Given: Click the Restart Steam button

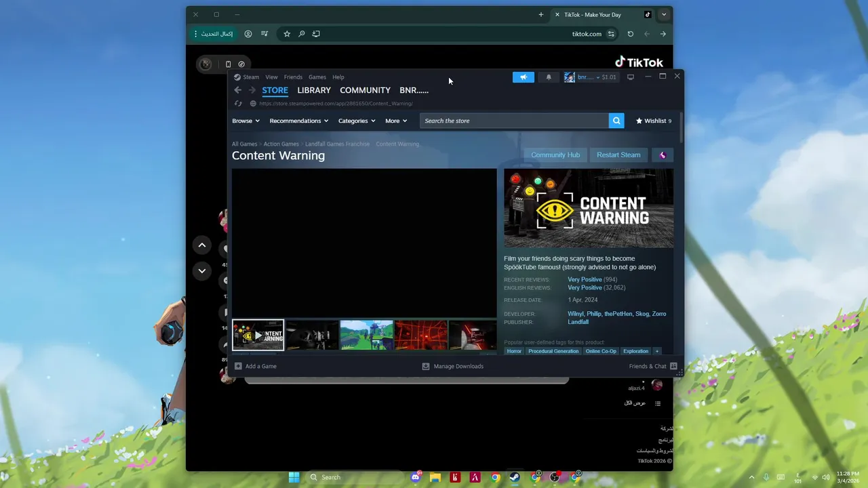Looking at the screenshot, I should click(618, 155).
